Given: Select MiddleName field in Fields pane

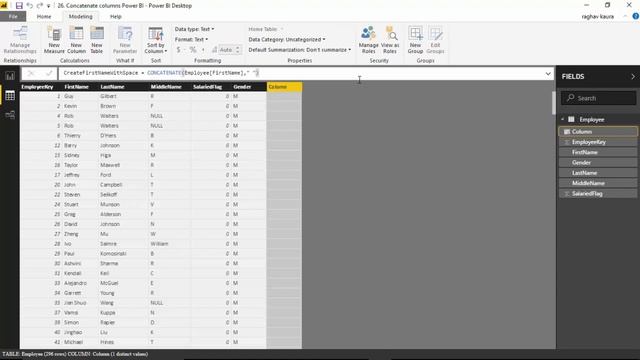Looking at the screenshot, I should click(598, 183).
